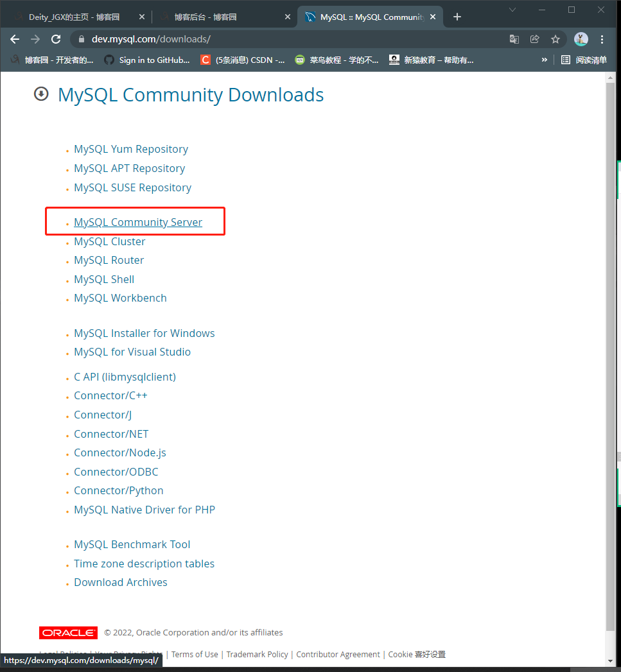Click the download circle icon by heading
The height and width of the screenshot is (672, 621).
pos(41,94)
